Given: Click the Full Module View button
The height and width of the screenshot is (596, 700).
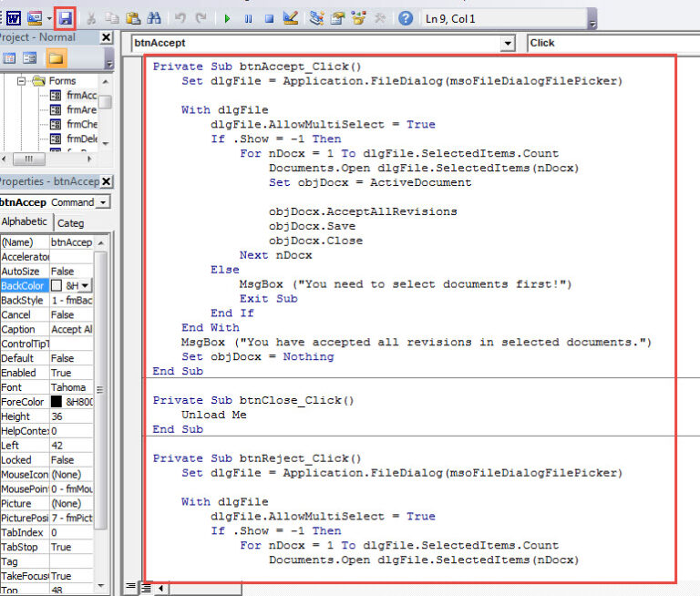Looking at the screenshot, I should click(146, 588).
